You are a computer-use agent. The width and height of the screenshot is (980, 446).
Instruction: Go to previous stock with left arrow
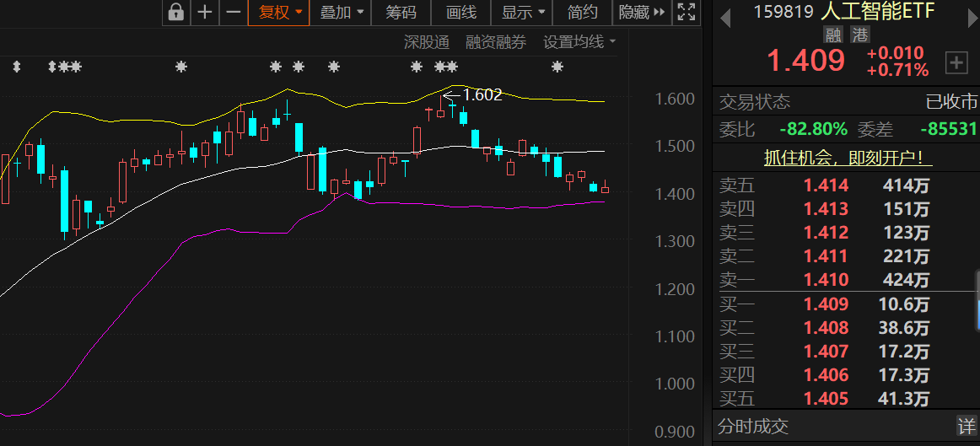pos(725,18)
